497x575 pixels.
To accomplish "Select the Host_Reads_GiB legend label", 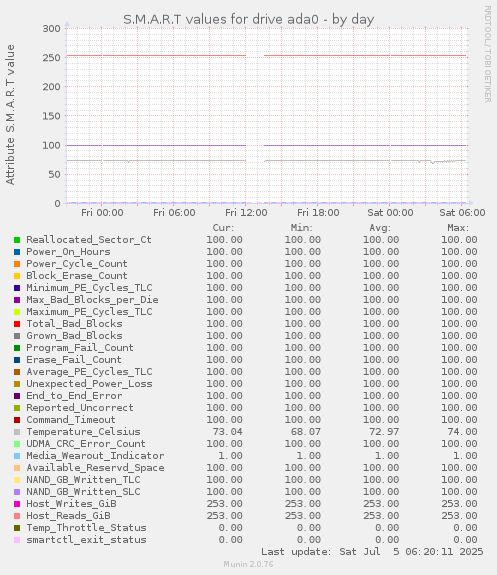I will coord(68,516).
